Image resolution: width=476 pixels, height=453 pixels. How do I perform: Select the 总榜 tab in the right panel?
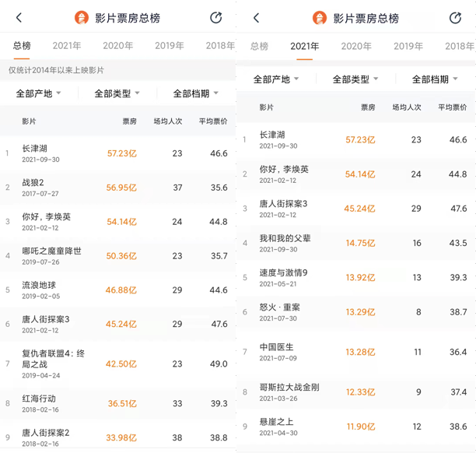(260, 46)
